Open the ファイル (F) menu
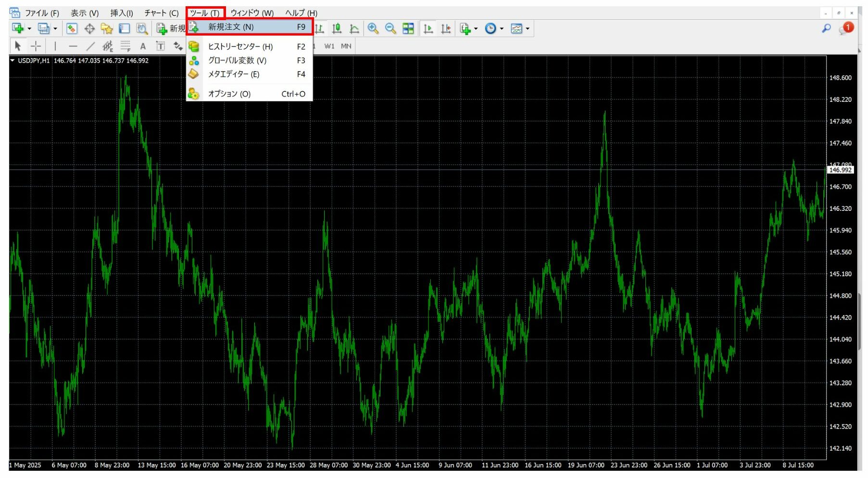The height and width of the screenshot is (478, 868). pyautogui.click(x=41, y=13)
